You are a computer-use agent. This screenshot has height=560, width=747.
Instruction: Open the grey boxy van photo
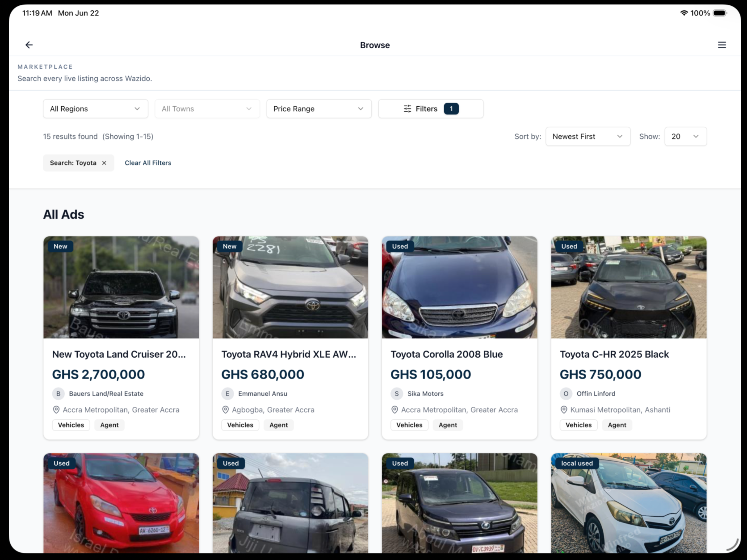point(290,504)
